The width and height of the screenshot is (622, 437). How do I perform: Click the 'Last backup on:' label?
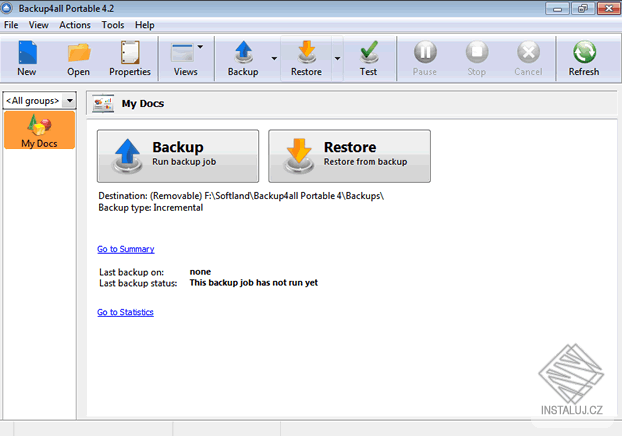(131, 272)
